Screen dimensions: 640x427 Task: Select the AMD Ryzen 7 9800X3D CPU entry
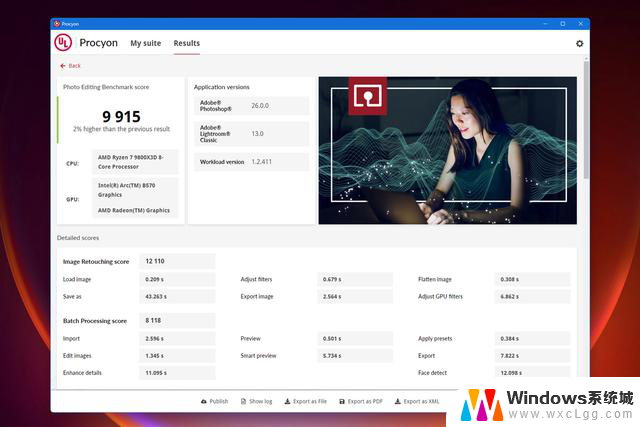point(135,162)
